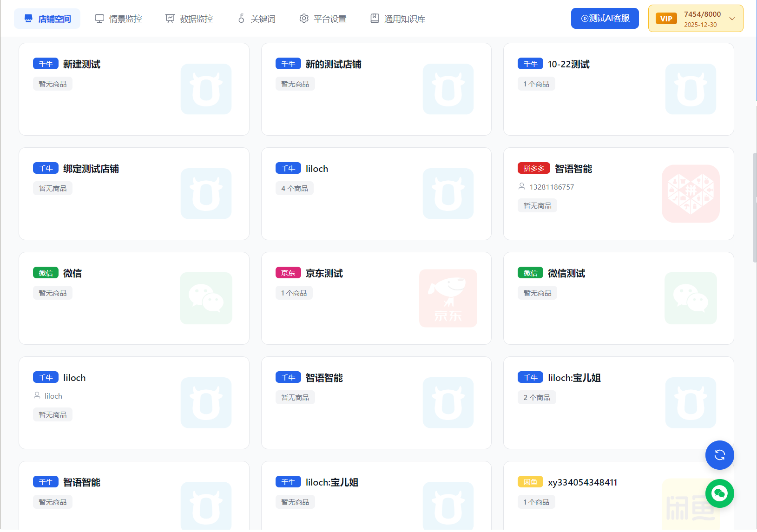Open the 通用知识库 tab

tap(398, 19)
